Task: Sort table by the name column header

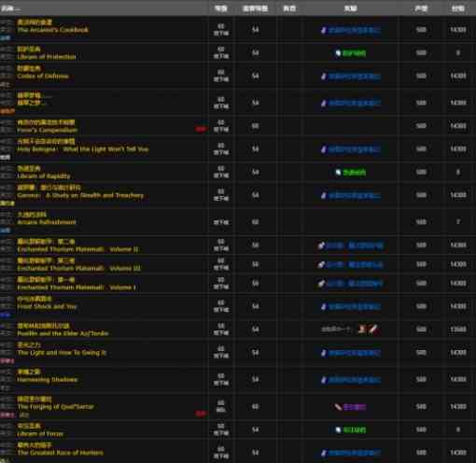Action: (10, 8)
